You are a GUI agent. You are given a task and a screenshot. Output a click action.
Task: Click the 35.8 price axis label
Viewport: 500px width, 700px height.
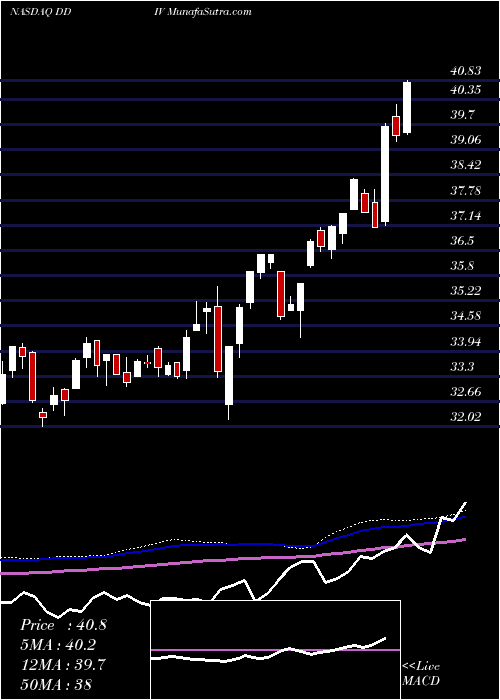(462, 266)
